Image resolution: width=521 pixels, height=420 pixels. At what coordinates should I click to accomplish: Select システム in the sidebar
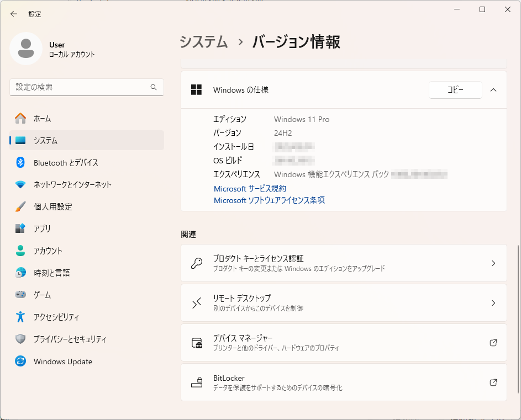[87, 140]
